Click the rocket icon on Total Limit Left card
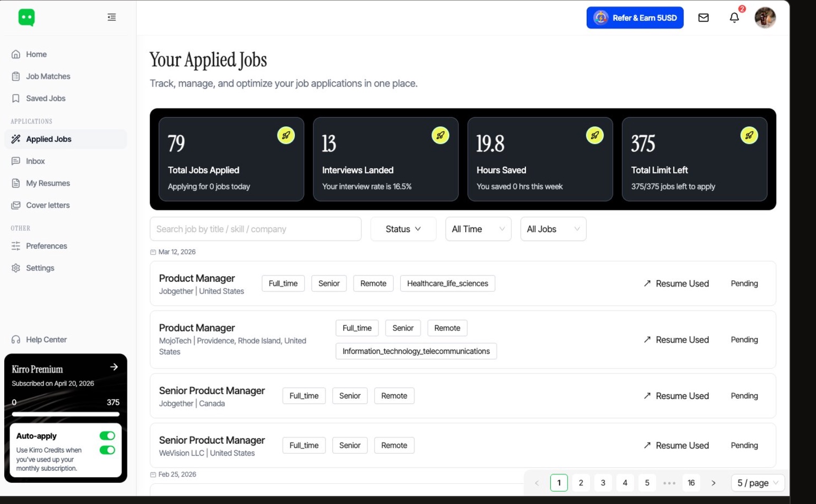 point(749,136)
